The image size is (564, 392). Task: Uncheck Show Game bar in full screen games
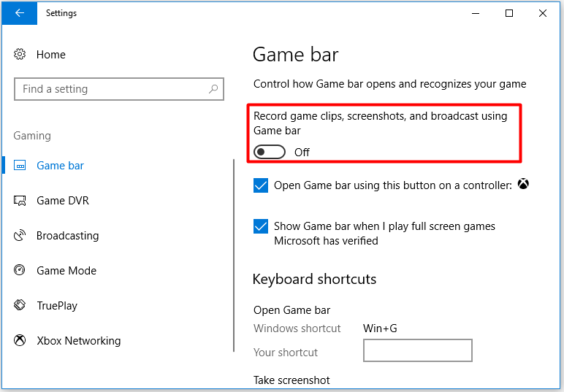261,226
